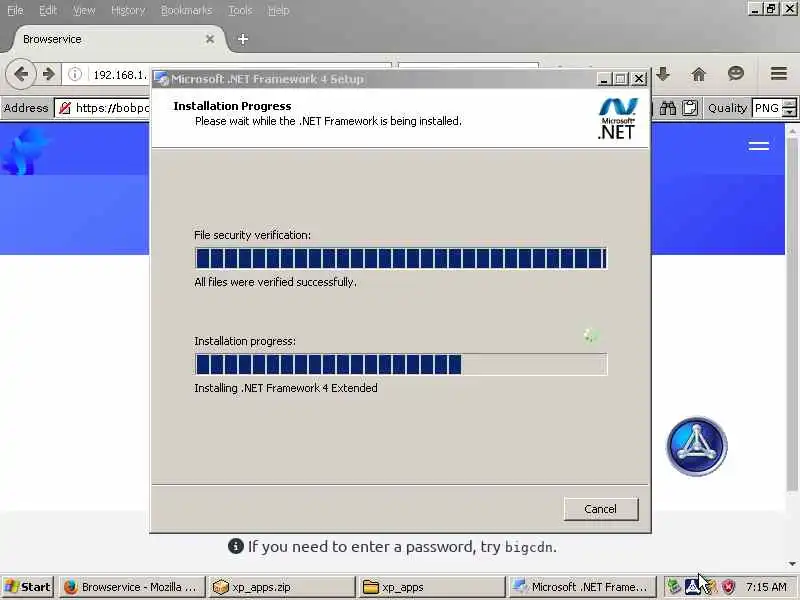
Task: Click the info icon before password hint
Action: 236,546
